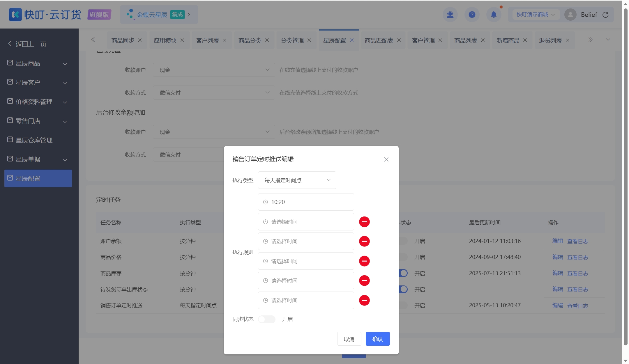This screenshot has height=364, width=629.
Task: Switch to 商品同步 tab
Action: (x=123, y=40)
